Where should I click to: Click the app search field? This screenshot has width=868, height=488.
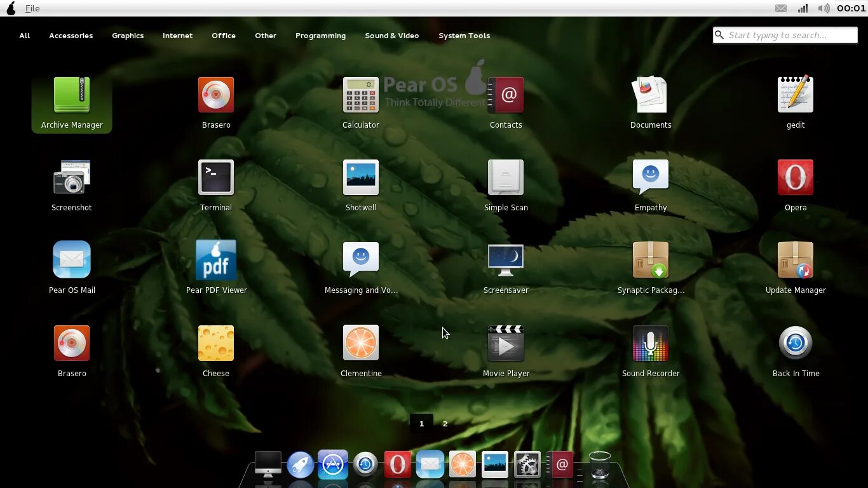pos(785,35)
